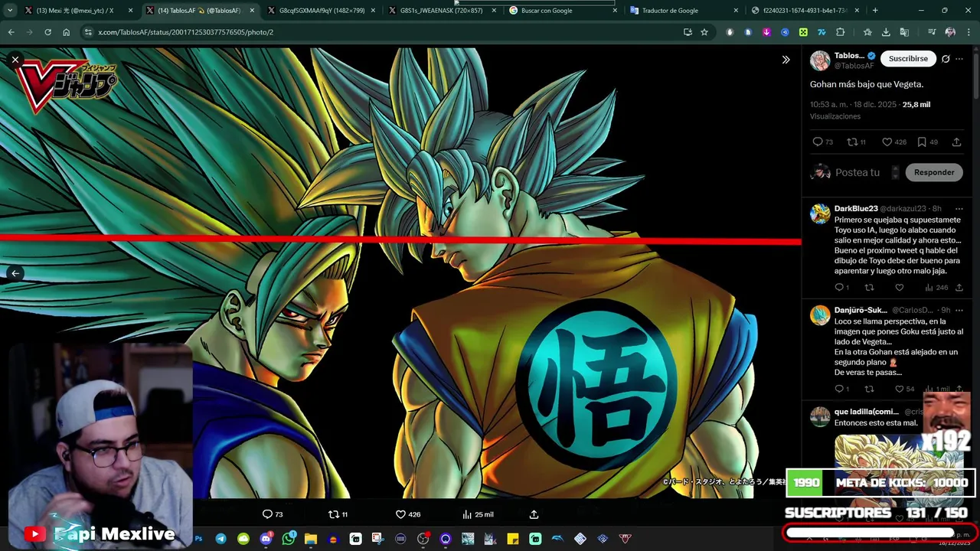
Task: Open the media control toolbar icon
Action: (x=931, y=32)
